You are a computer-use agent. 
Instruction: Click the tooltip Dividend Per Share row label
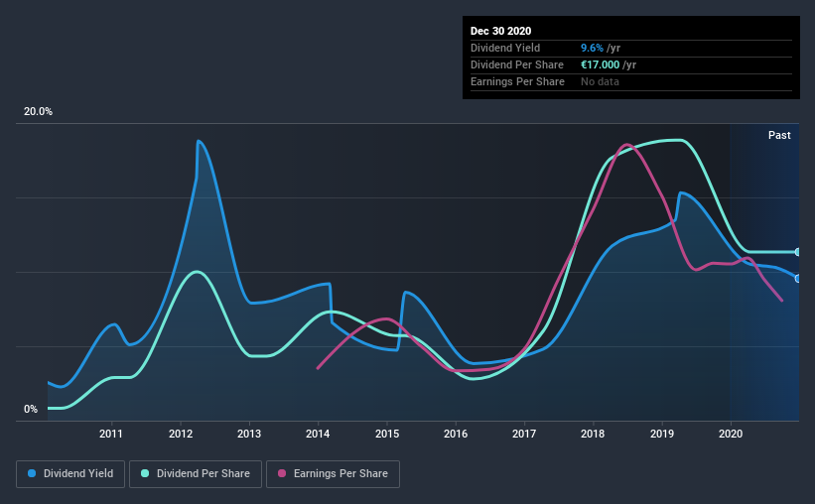click(x=516, y=64)
